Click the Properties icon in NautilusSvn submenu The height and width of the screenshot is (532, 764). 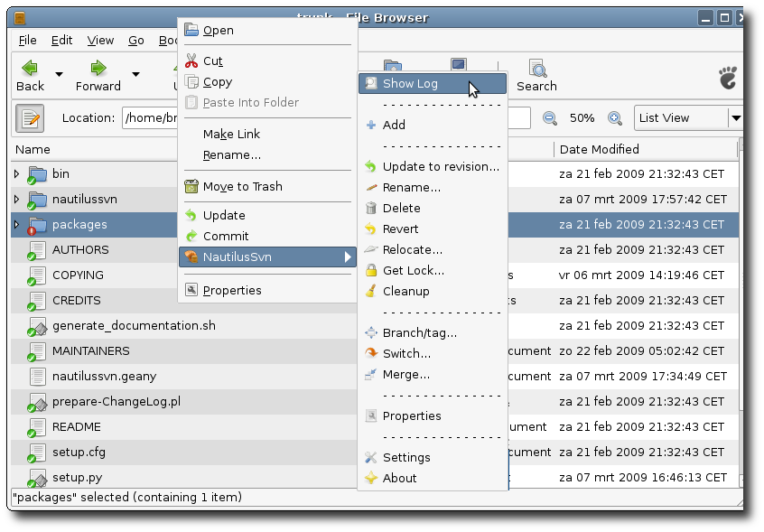tap(371, 416)
